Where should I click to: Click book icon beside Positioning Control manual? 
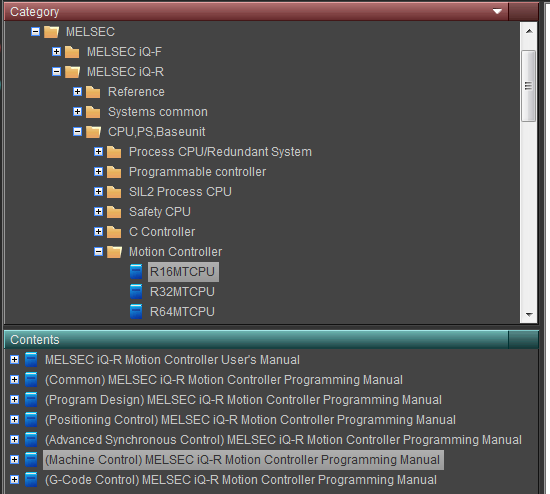31,420
